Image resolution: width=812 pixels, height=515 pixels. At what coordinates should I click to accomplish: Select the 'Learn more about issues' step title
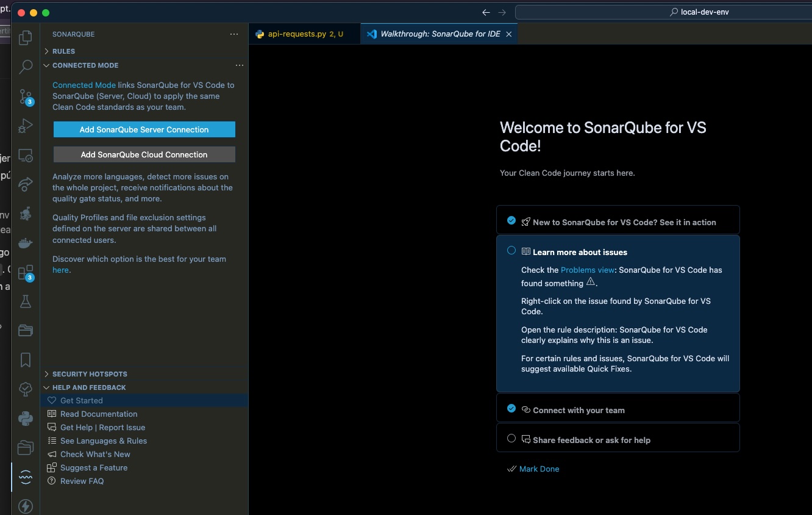580,252
